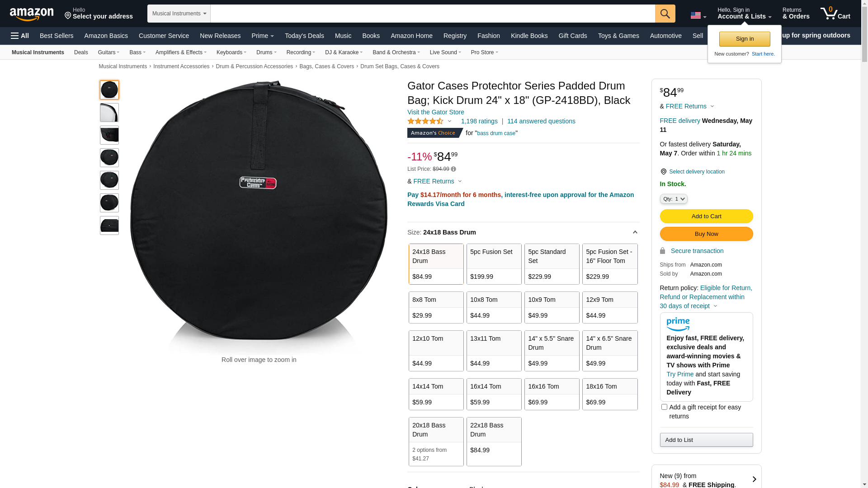Open the All hamburger menu
Viewport: 868px width, 488px height.
20,36
